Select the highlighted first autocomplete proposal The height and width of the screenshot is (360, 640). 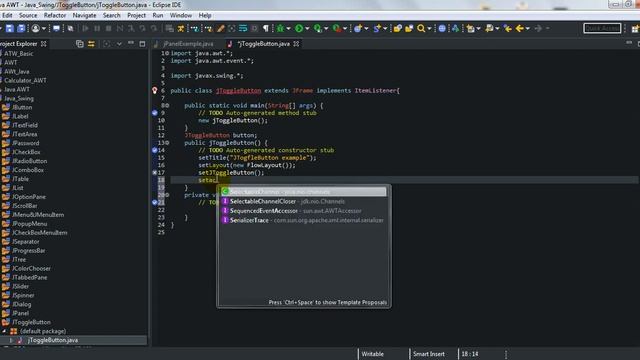click(x=303, y=192)
